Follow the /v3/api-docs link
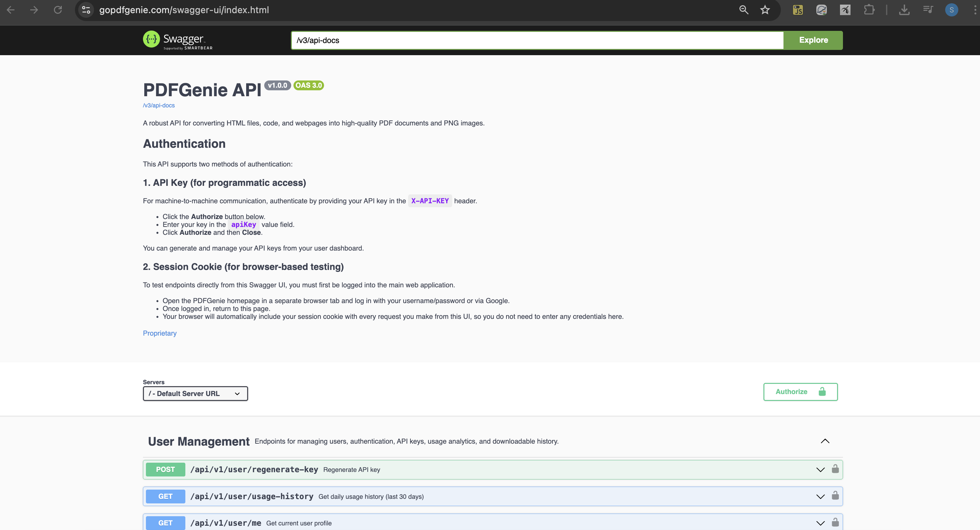980x530 pixels. tap(159, 105)
